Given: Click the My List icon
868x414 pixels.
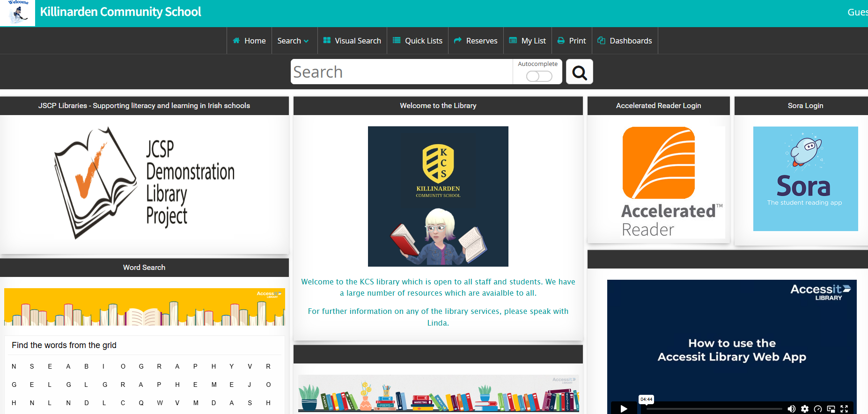Looking at the screenshot, I should click(x=513, y=41).
